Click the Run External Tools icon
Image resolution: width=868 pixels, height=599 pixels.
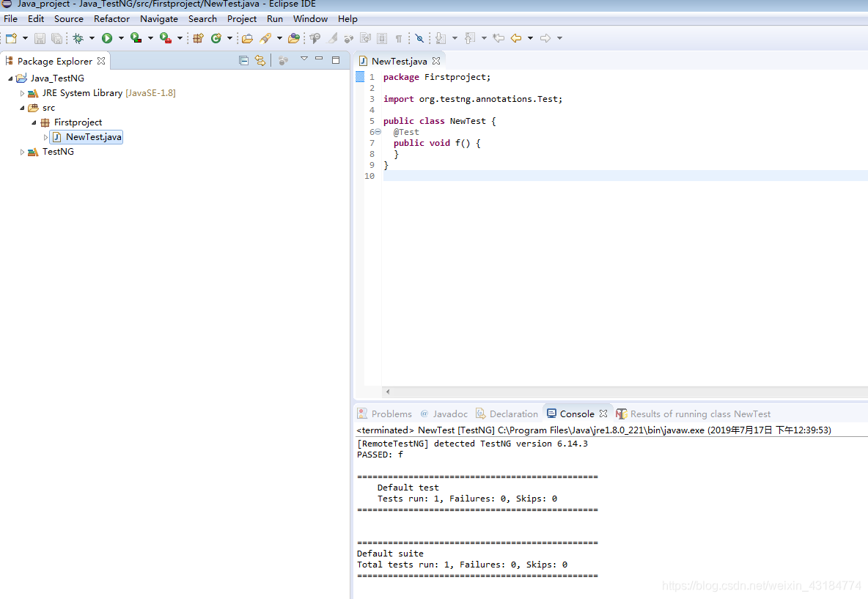[x=166, y=38]
